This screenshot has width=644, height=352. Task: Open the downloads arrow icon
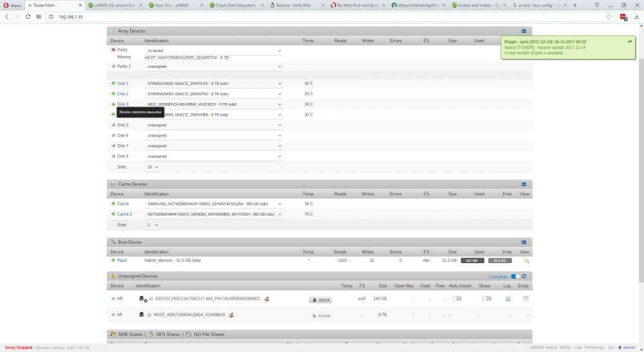point(637,17)
